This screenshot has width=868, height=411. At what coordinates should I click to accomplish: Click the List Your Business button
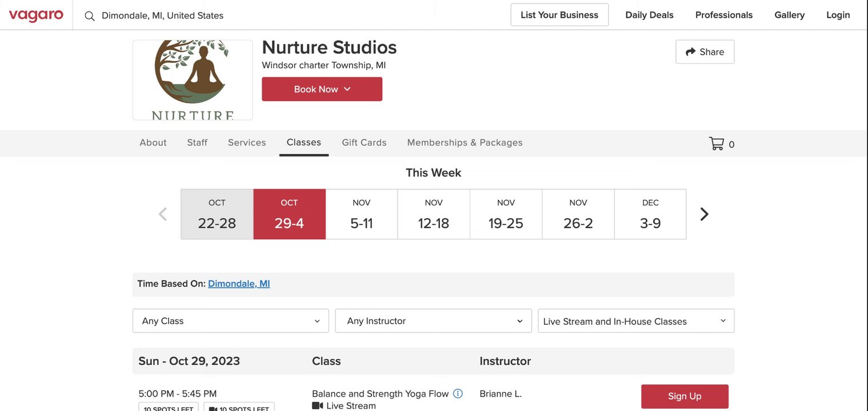559,15
